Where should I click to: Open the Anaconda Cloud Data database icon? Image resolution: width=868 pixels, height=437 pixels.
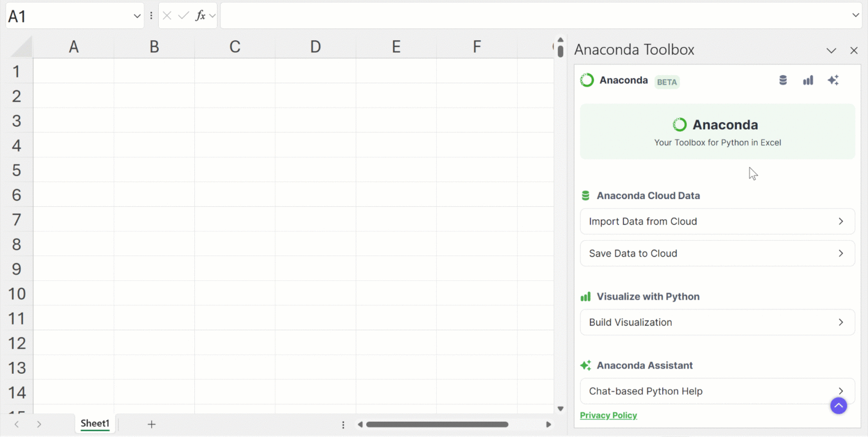tap(783, 80)
